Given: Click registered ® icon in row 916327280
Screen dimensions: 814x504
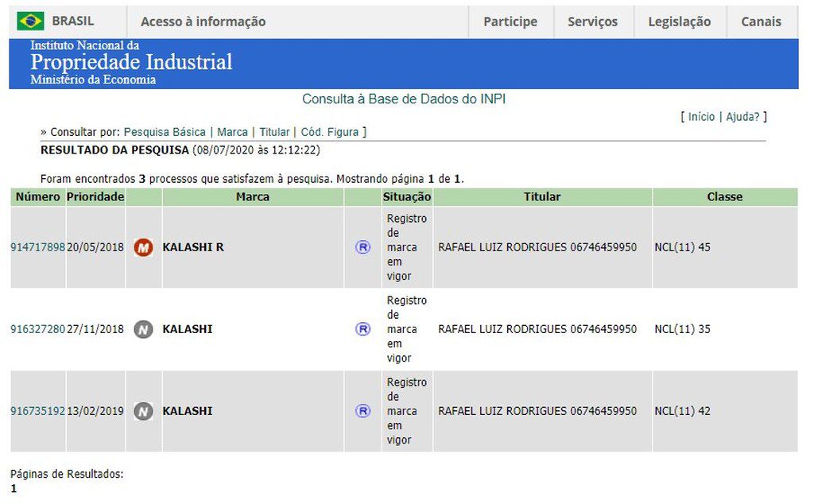Looking at the screenshot, I should click(362, 329).
